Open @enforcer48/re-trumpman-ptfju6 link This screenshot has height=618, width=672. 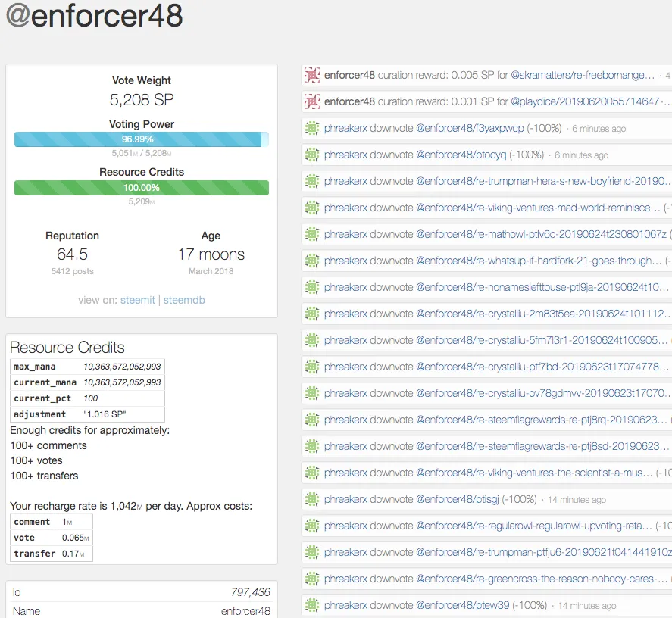click(543, 552)
